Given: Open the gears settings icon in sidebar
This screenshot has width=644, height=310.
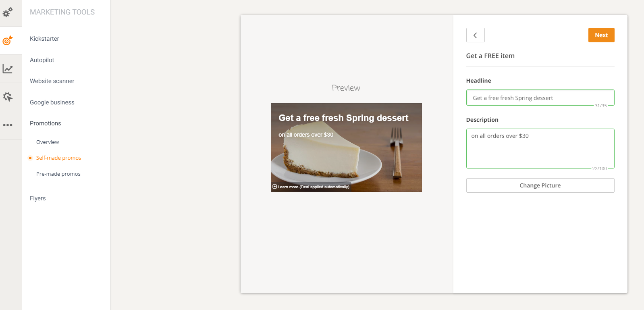Looking at the screenshot, I should tap(8, 12).
